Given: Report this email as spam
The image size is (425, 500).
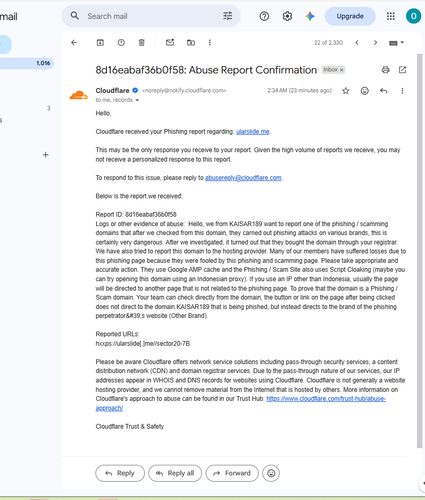Looking at the screenshot, I should (x=121, y=43).
